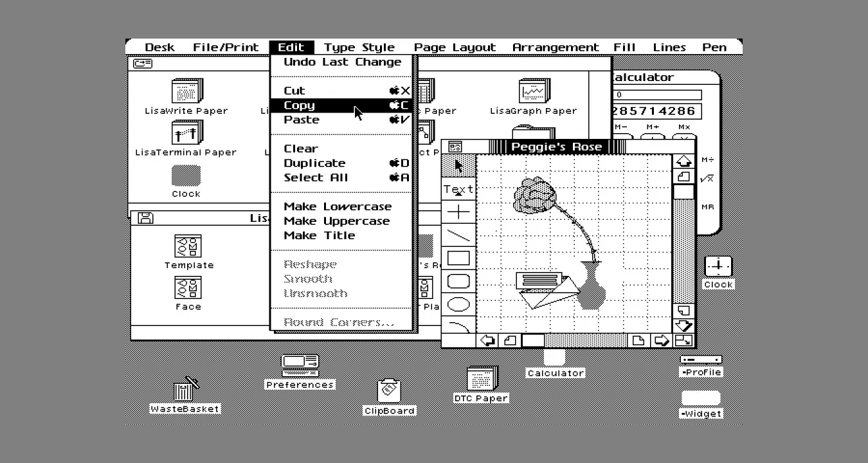Select the ProFile disk icon
The height and width of the screenshot is (463, 868).
click(701, 360)
